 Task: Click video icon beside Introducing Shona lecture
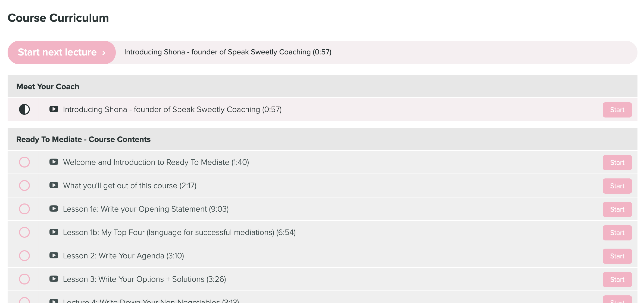(x=54, y=109)
